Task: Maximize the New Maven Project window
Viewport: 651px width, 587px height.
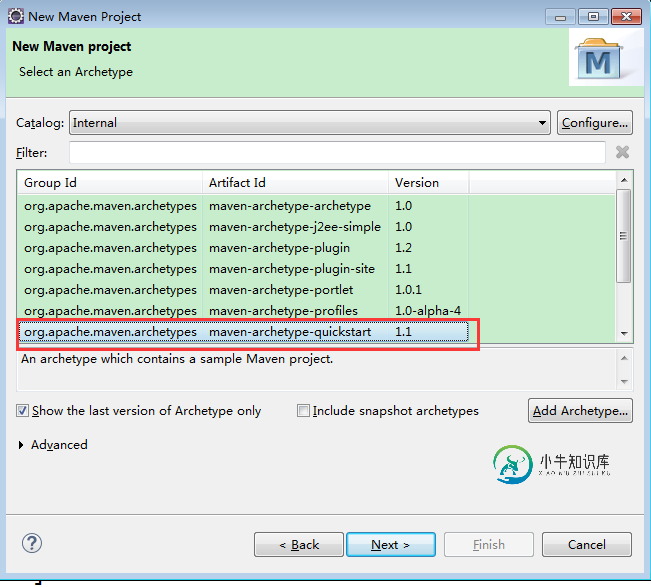Action: coord(593,17)
